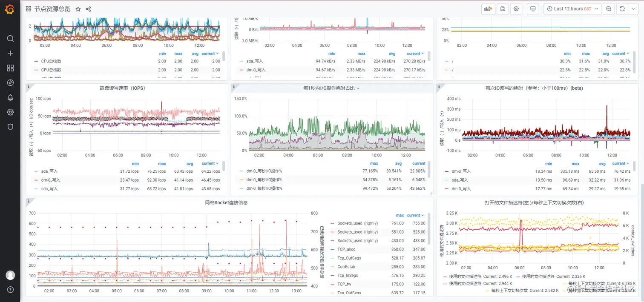Select the sda_写入 row with 41.81 iops avg

[x=127, y=188]
